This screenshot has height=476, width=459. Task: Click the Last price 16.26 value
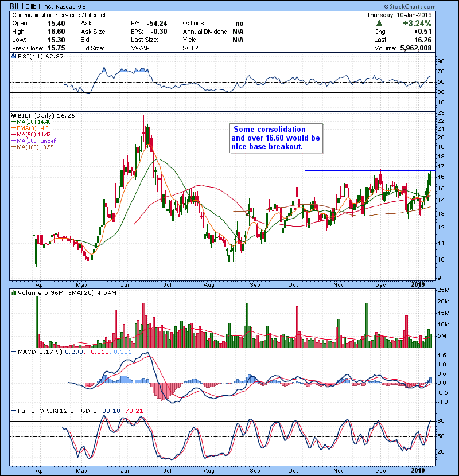click(423, 40)
